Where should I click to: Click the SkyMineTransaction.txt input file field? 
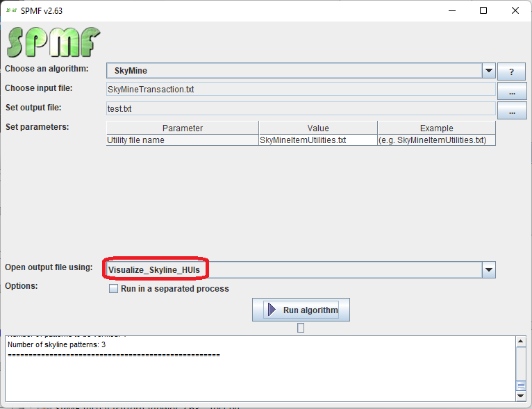(300, 90)
